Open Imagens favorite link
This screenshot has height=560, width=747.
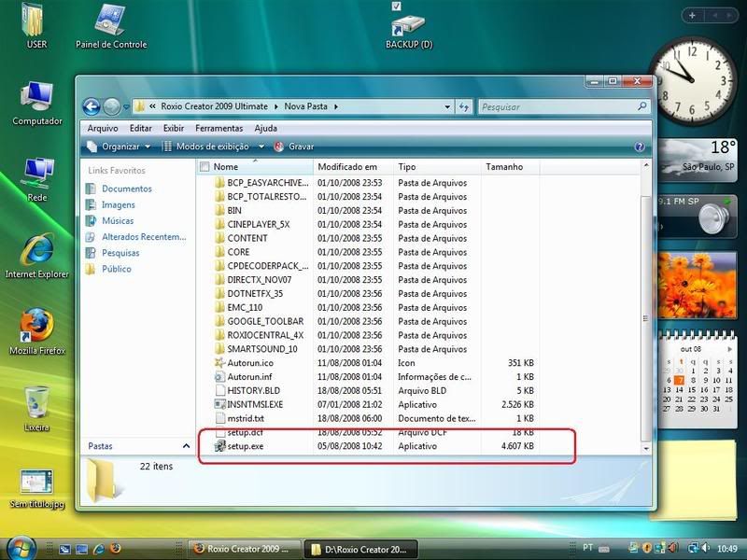coord(119,204)
